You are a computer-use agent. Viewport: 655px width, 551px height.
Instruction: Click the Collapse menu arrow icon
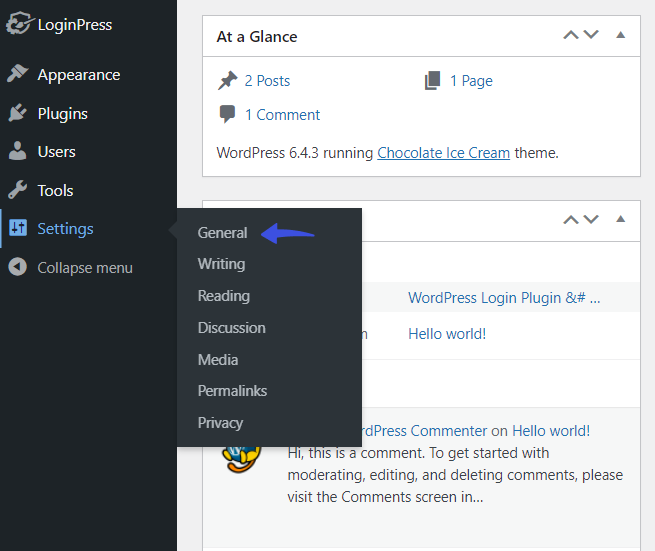click(x=18, y=267)
